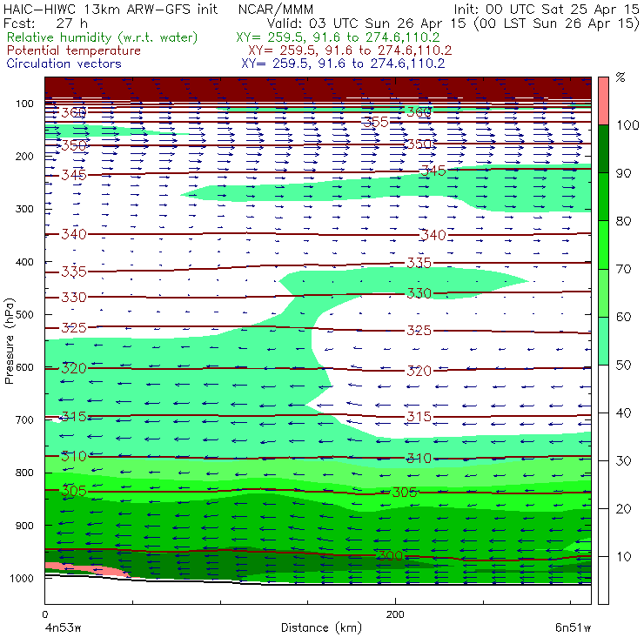Click the '50' label on the color bar
Image resolution: width=644 pixels, height=644 pixels.
(x=624, y=366)
